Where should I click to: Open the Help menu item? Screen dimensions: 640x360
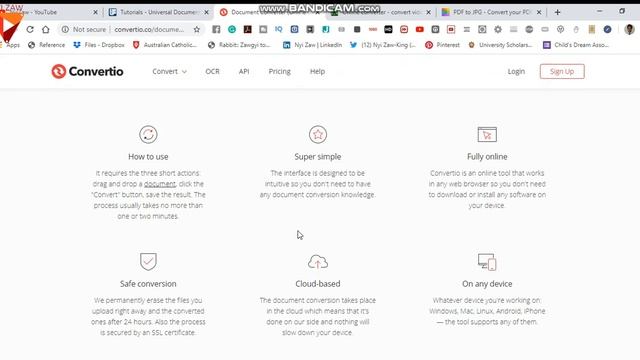tap(318, 71)
